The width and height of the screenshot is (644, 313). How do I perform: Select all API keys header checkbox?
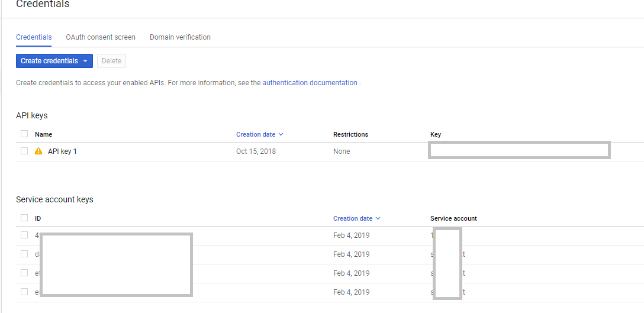(24, 134)
